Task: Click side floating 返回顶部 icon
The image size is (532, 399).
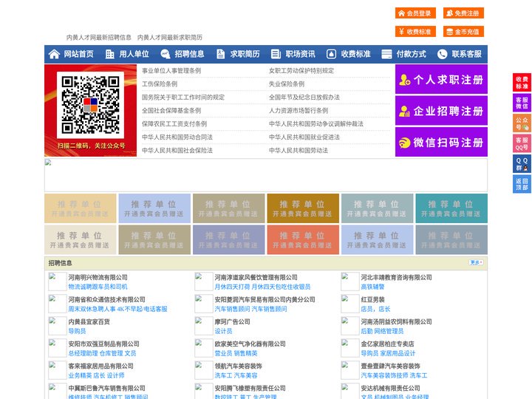Action: point(522,184)
